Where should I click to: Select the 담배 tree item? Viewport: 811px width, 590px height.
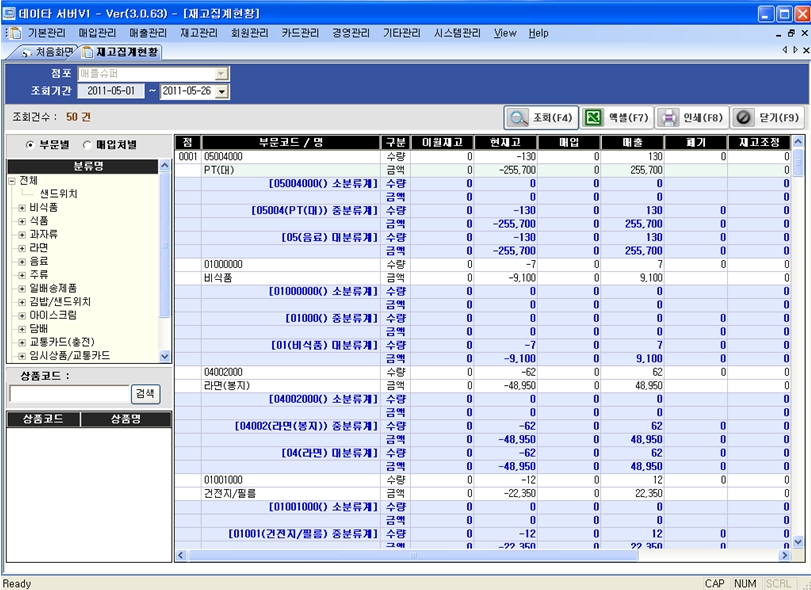click(x=39, y=328)
